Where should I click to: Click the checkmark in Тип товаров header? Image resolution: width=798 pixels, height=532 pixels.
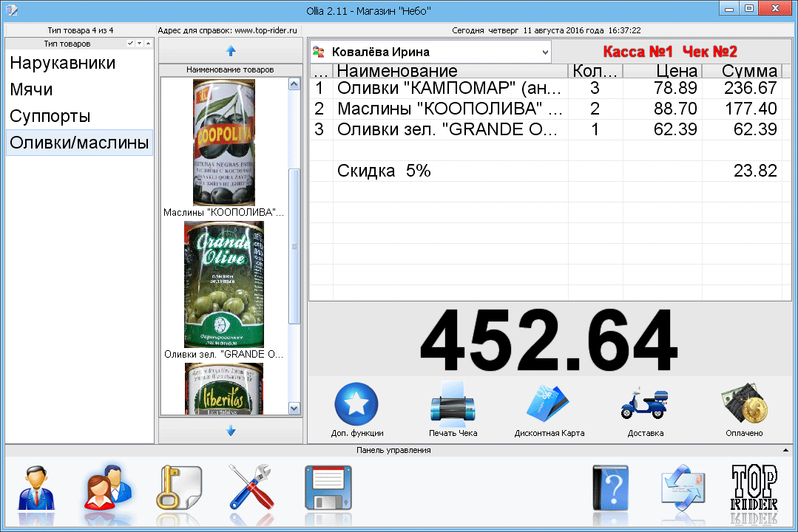[x=131, y=44]
